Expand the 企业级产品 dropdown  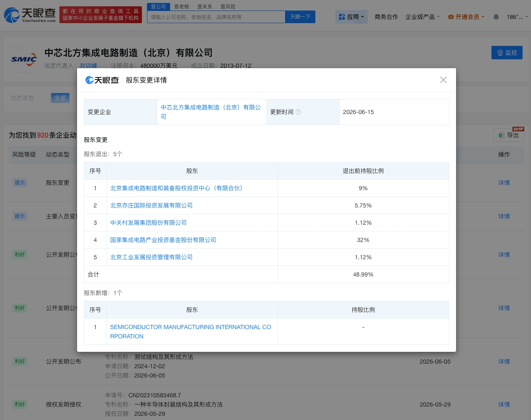[422, 17]
